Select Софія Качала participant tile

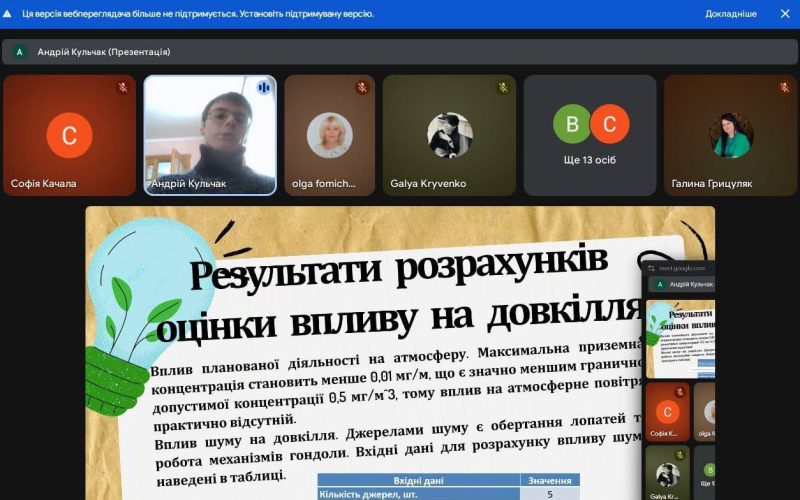pyautogui.click(x=69, y=135)
